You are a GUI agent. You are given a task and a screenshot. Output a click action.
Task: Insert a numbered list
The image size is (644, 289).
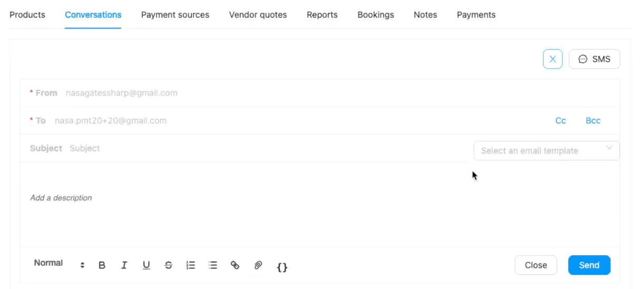point(191,265)
